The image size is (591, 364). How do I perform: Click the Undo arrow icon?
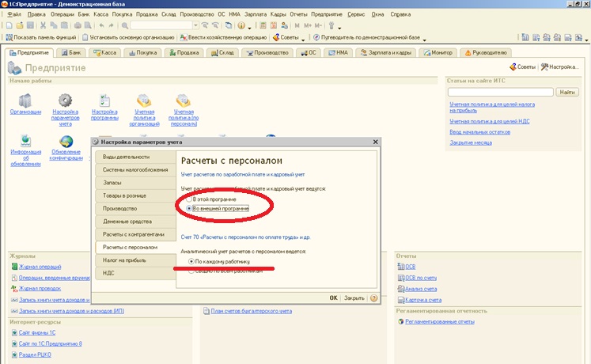point(101,25)
